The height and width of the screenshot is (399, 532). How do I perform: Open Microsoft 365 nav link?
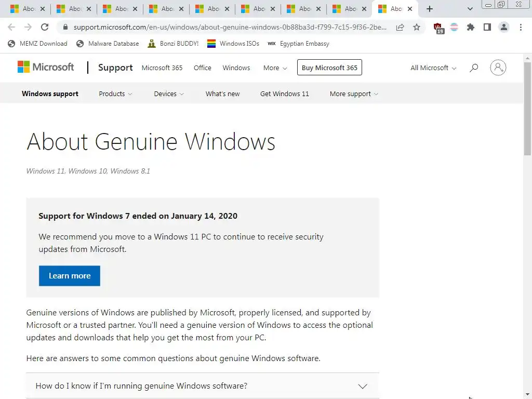(162, 68)
